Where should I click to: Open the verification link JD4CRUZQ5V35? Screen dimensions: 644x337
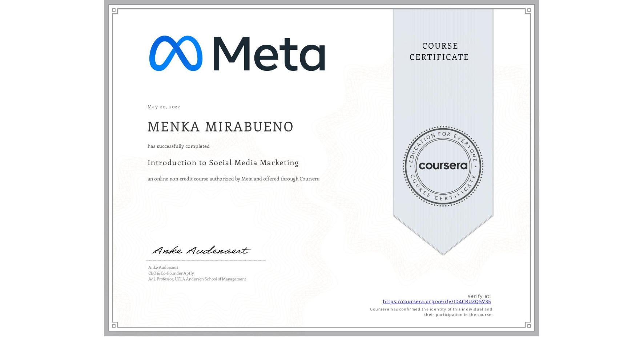pos(437,301)
